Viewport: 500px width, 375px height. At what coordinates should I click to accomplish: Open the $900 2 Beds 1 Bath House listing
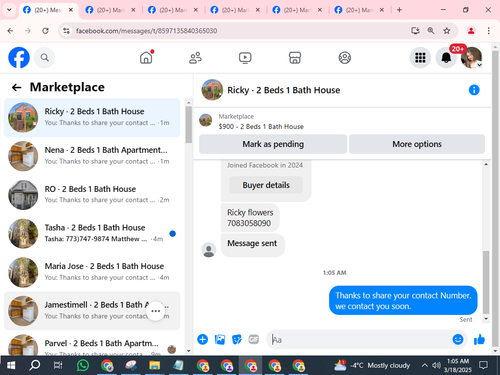coord(261,126)
